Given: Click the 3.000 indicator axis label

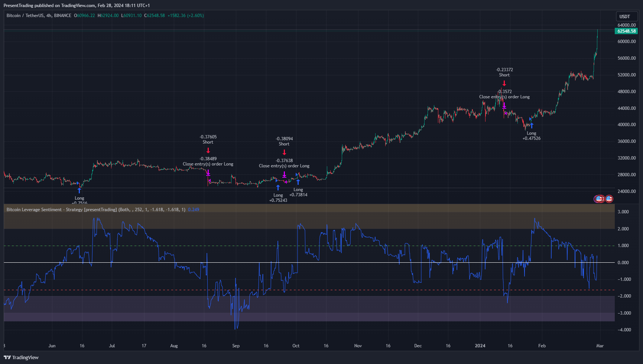Looking at the screenshot, I should [x=623, y=212].
